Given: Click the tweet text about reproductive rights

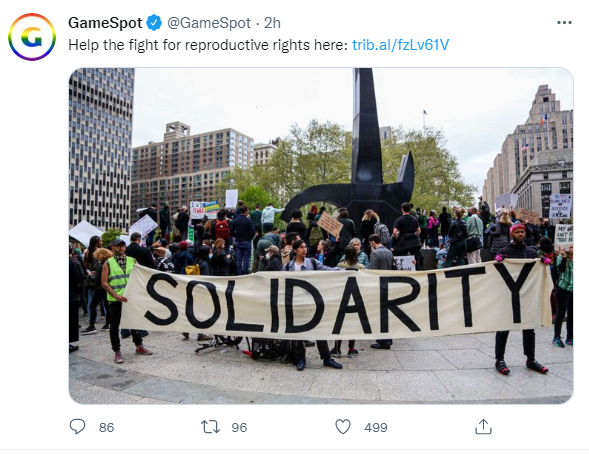Looking at the screenshot, I should pos(208,45).
